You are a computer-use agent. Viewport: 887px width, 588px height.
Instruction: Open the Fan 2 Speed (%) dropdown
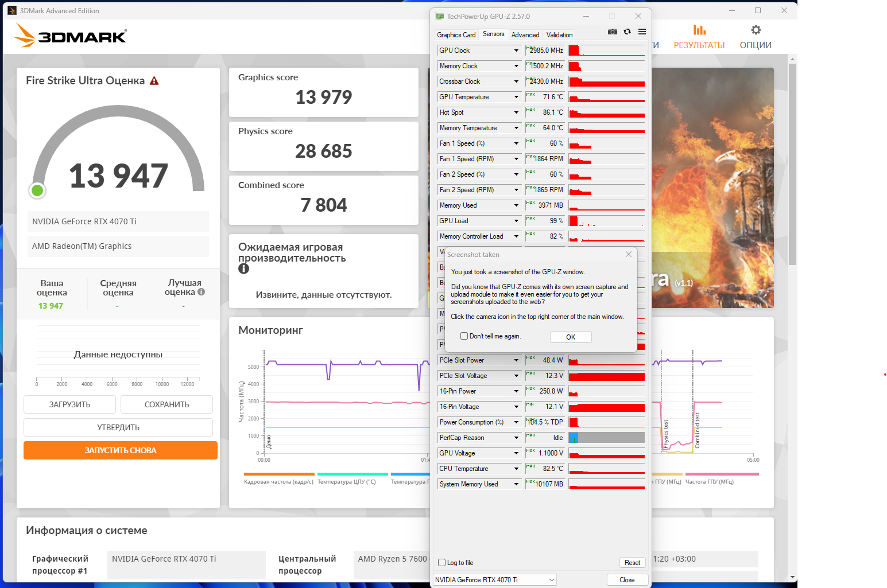[x=516, y=174]
